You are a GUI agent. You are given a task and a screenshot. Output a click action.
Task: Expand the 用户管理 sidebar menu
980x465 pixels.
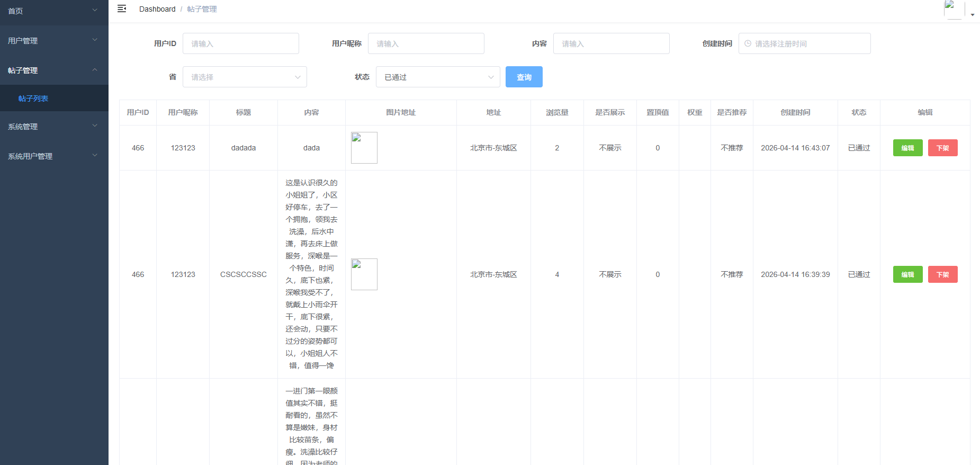54,40
